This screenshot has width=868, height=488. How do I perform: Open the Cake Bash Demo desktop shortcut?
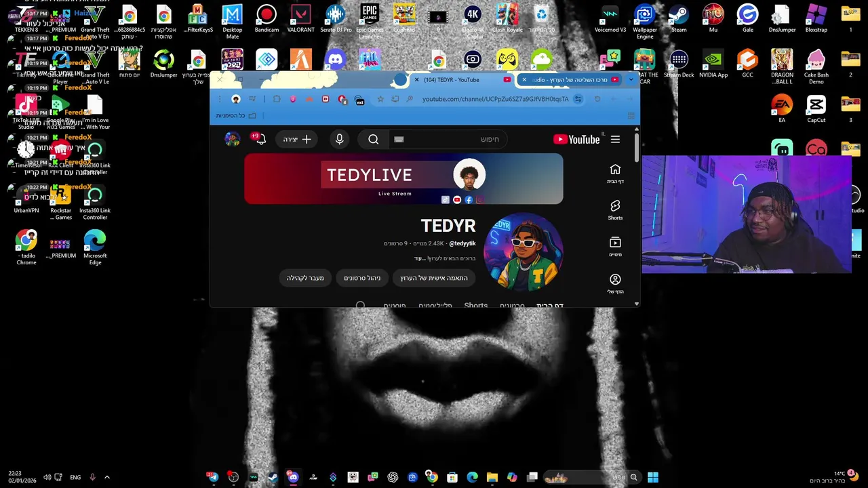816,66
